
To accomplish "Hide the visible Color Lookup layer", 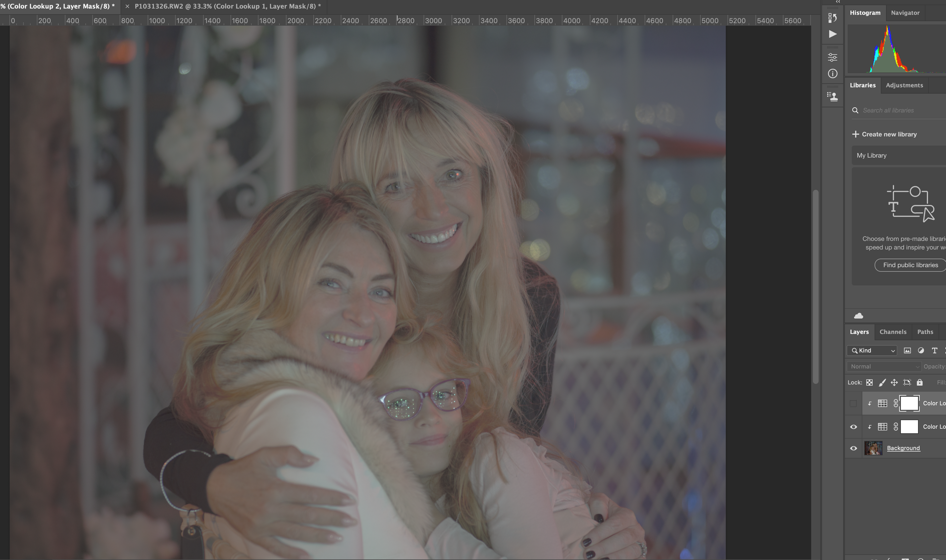I will tap(853, 427).
